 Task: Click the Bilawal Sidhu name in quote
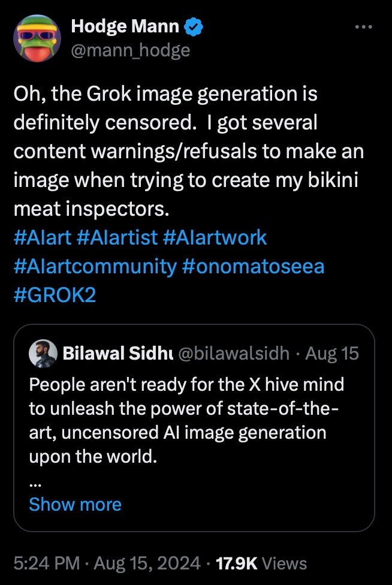tap(117, 354)
